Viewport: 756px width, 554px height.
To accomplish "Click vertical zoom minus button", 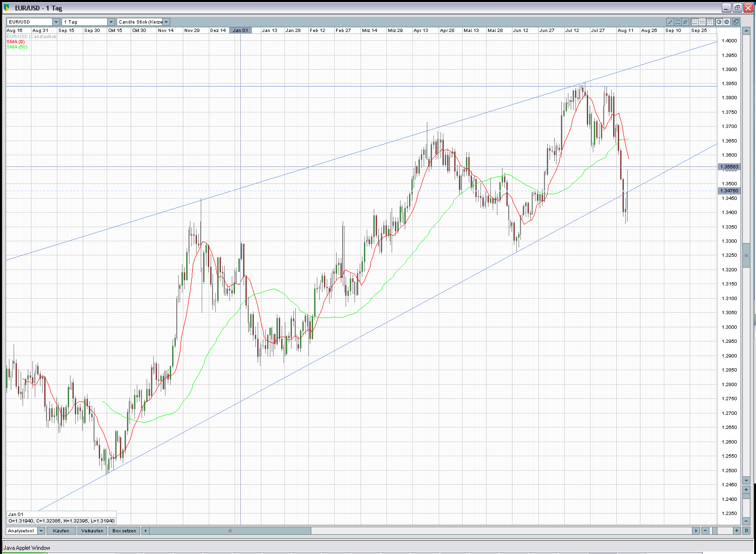I will coord(746,521).
